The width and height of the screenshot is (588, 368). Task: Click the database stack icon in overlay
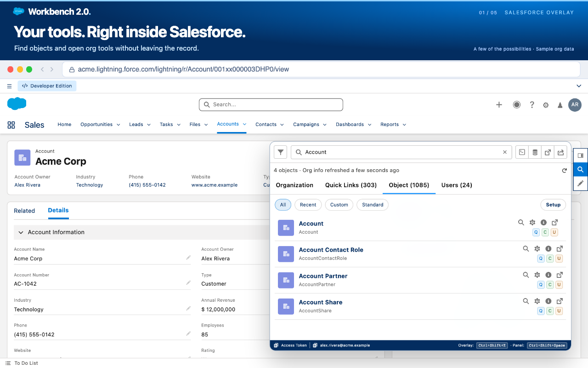[535, 152]
